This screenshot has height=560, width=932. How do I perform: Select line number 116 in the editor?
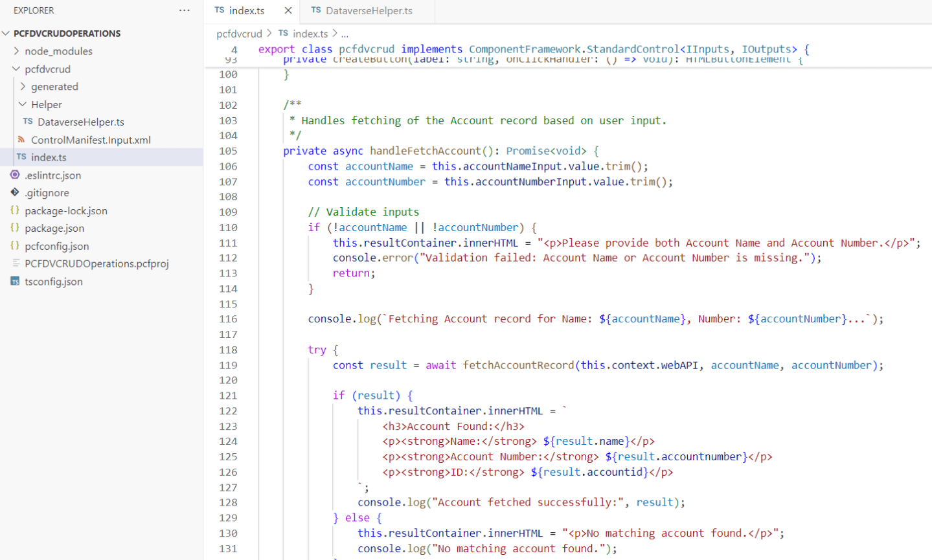pos(228,319)
